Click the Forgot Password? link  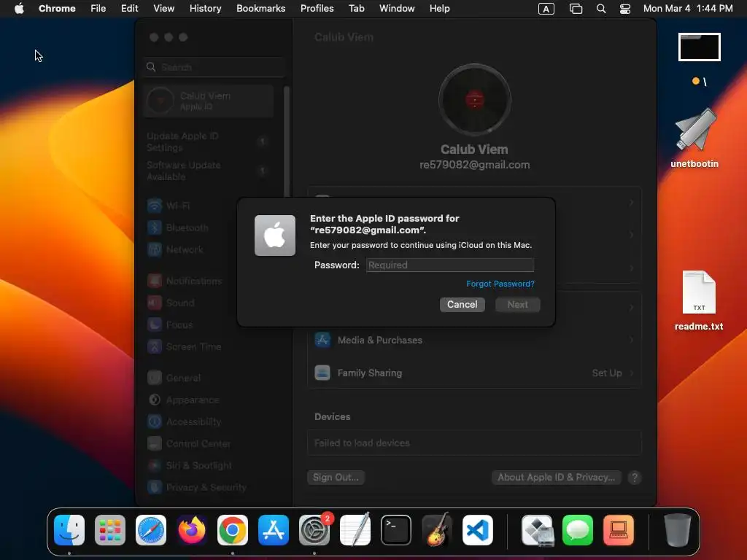coord(500,284)
